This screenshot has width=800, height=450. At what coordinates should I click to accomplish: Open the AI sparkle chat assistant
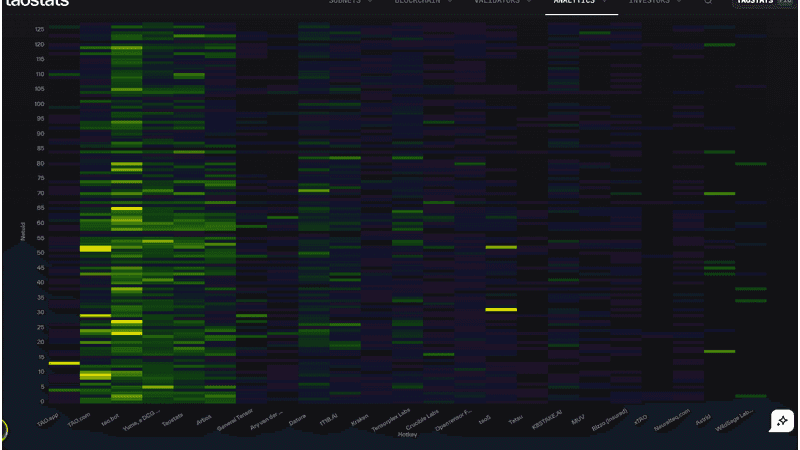pos(782,421)
